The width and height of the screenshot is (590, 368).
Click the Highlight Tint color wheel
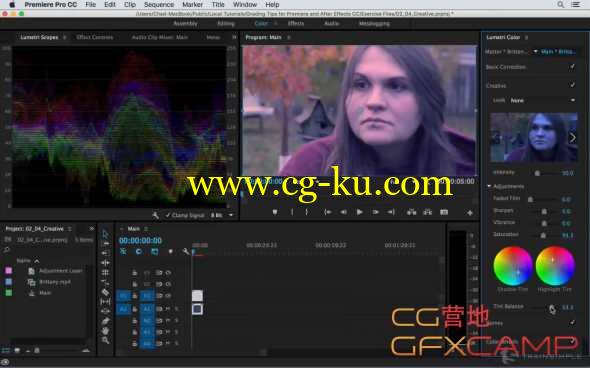[555, 266]
